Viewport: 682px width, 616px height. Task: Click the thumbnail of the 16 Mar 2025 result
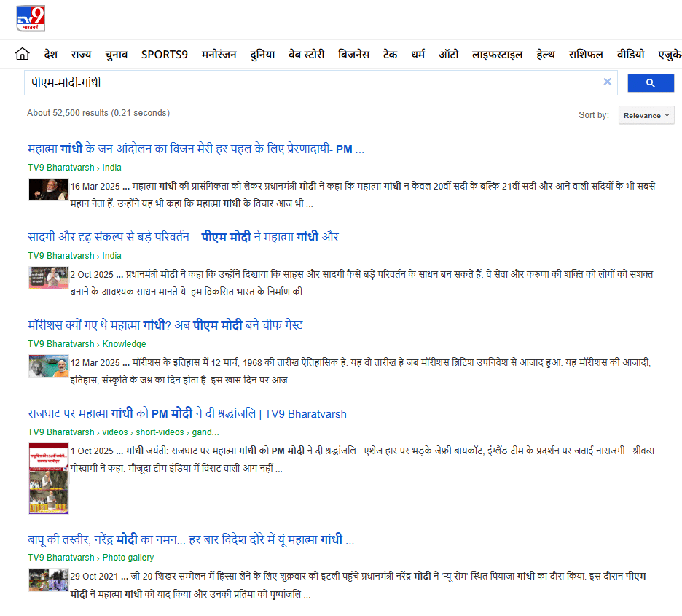click(x=49, y=190)
